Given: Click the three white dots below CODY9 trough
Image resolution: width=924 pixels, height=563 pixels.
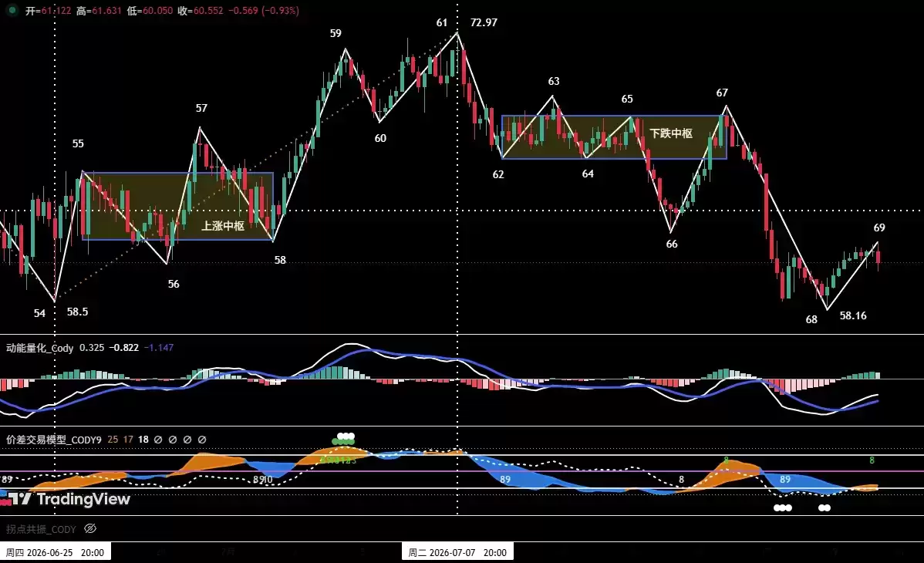Looking at the screenshot, I should [783, 507].
